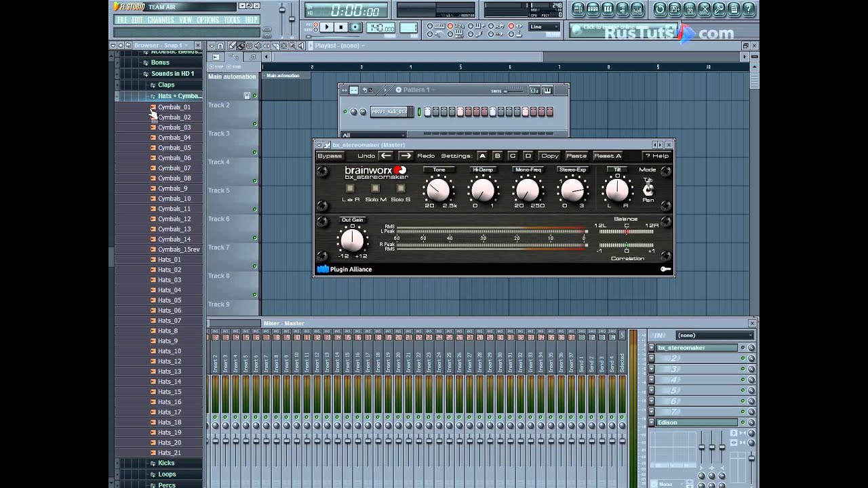Open the mixer input (none) dropdown
The width and height of the screenshot is (868, 488).
715,335
